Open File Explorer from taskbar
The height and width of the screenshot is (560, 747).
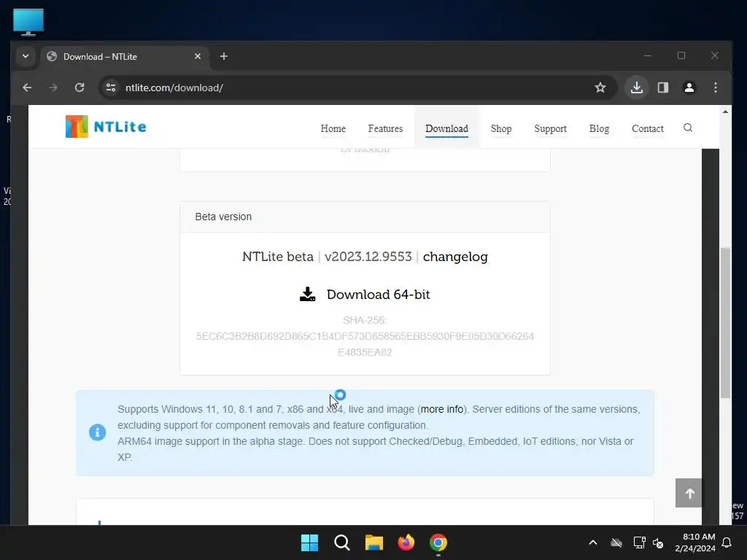pos(374,542)
